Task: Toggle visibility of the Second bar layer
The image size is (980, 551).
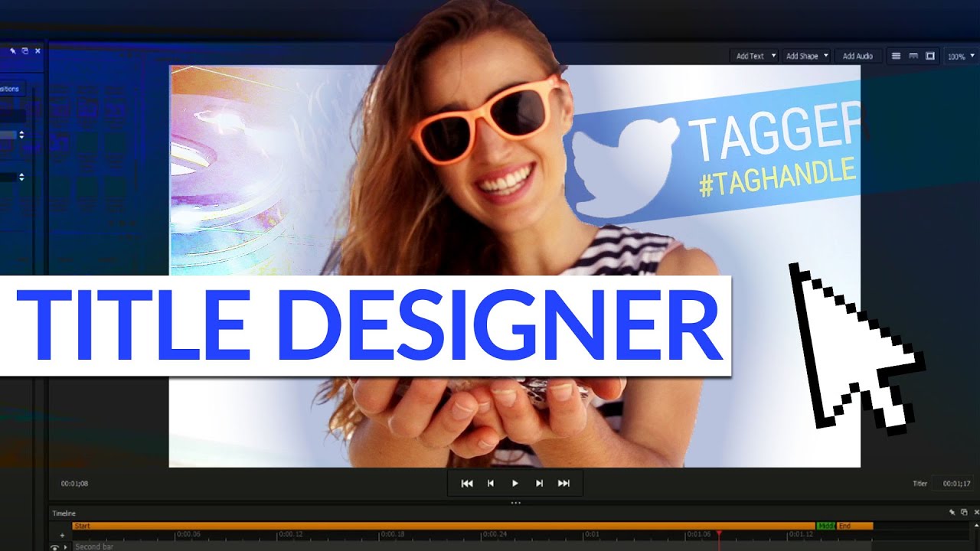Action: pos(55,547)
